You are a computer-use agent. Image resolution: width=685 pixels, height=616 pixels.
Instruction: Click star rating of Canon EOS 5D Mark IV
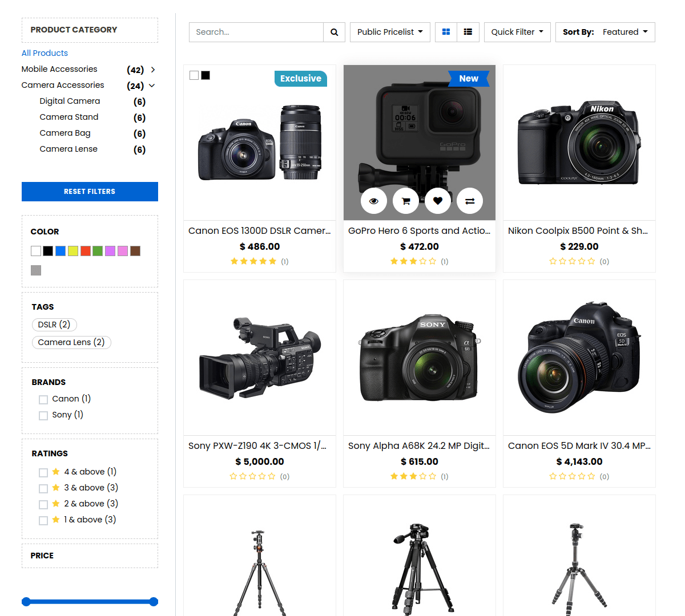(573, 476)
